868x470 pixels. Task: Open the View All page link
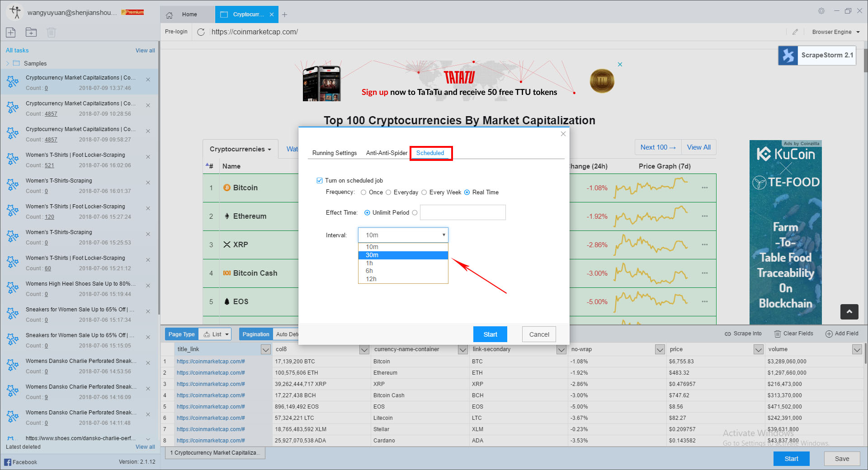(698, 147)
